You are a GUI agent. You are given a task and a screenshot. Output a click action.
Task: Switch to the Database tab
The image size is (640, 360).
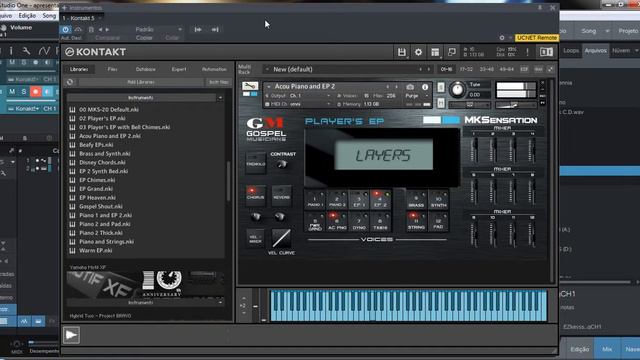point(145,69)
